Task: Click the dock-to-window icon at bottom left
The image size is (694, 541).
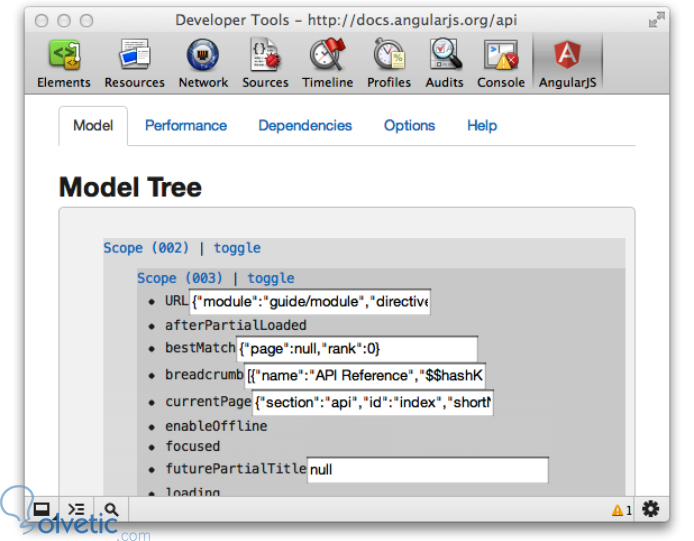Action: pyautogui.click(x=42, y=510)
